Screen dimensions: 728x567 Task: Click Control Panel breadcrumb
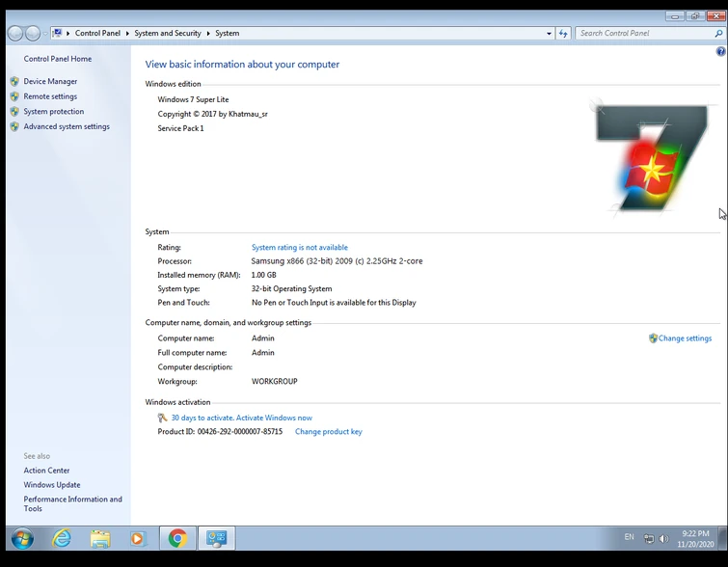click(x=97, y=34)
